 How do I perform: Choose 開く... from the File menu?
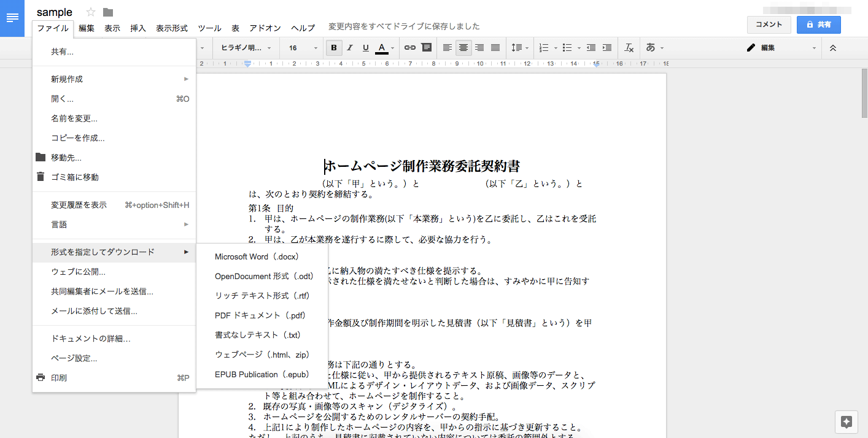point(114,99)
